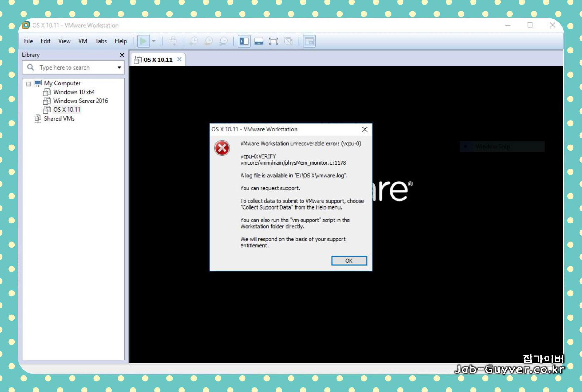Click the log file path text in dialog
582x392 pixels.
click(x=321, y=175)
